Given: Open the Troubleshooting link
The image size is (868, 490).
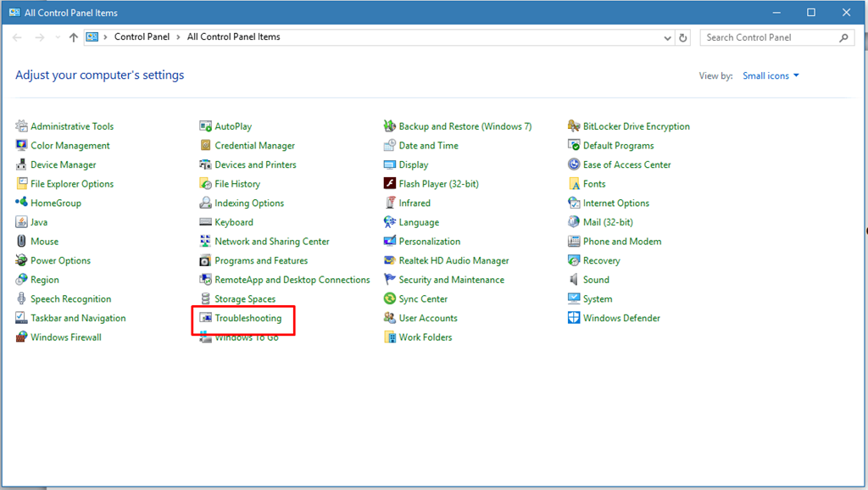Looking at the screenshot, I should click(x=248, y=318).
